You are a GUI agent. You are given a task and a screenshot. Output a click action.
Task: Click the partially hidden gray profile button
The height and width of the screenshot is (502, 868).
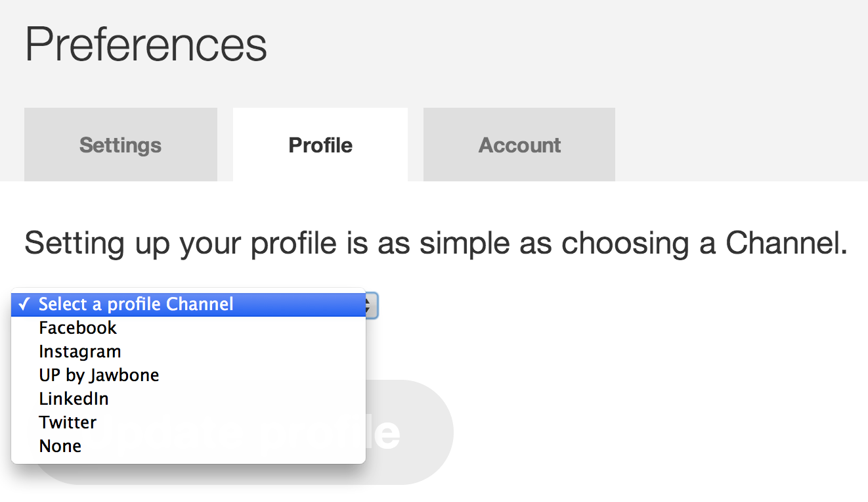408,432
